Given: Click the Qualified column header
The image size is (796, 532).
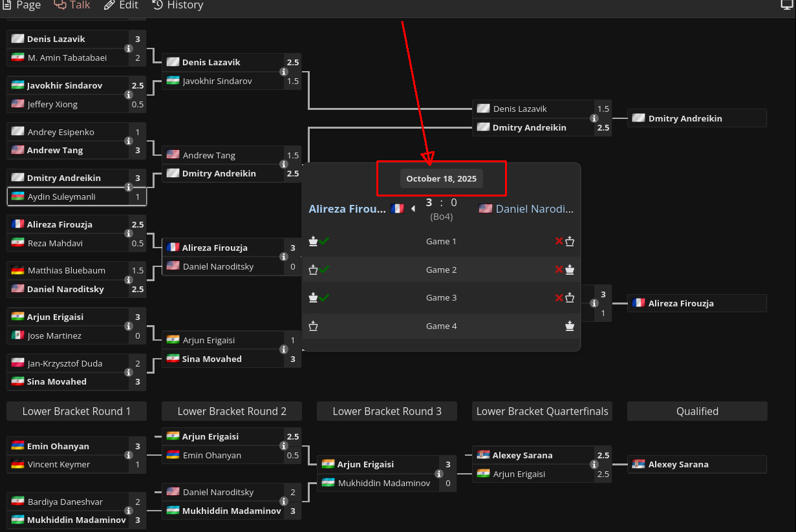Looking at the screenshot, I should (x=697, y=411).
